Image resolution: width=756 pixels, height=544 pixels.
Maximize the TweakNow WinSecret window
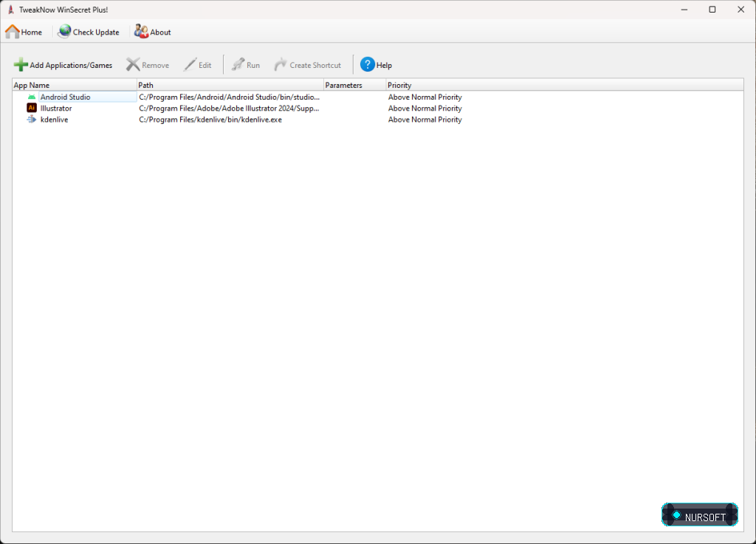[712, 10]
